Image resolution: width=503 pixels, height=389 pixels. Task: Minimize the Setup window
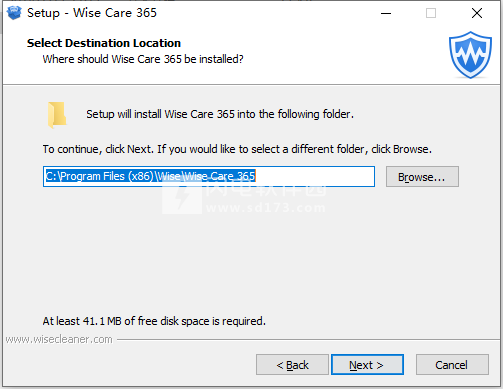coord(386,13)
